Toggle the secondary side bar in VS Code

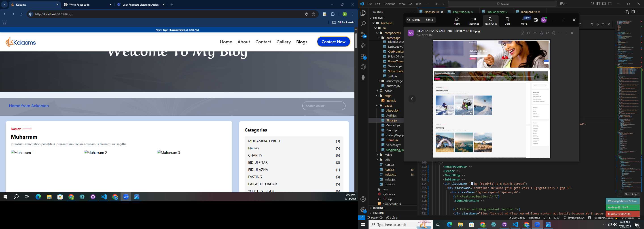point(610,4)
